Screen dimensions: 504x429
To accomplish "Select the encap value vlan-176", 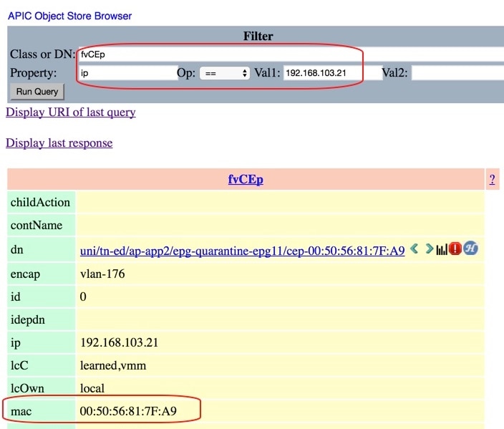I will pyautogui.click(x=102, y=274).
